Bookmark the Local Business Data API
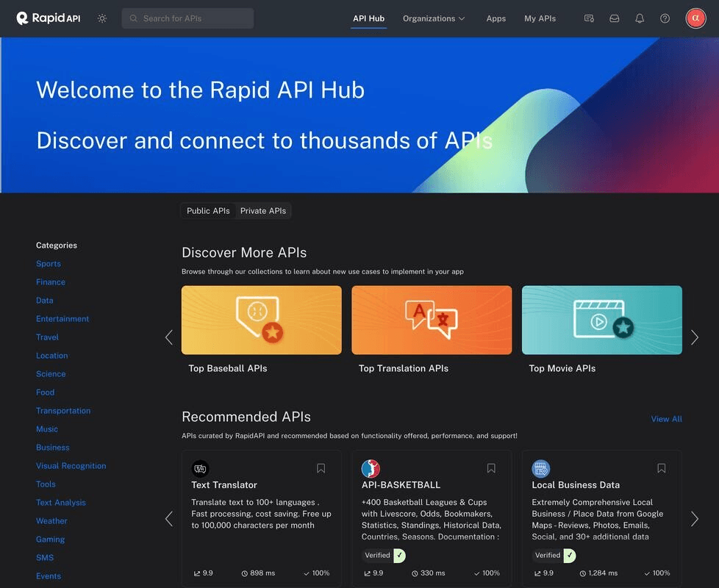 click(x=662, y=468)
